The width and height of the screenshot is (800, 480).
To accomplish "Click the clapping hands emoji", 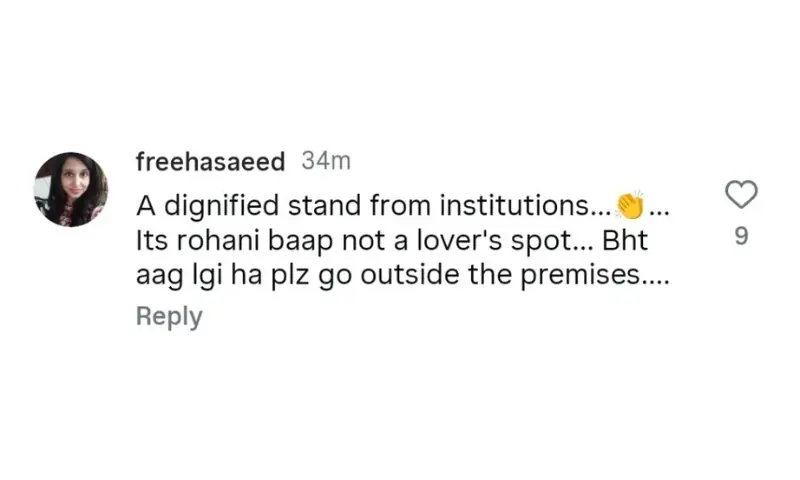I will 630,206.
